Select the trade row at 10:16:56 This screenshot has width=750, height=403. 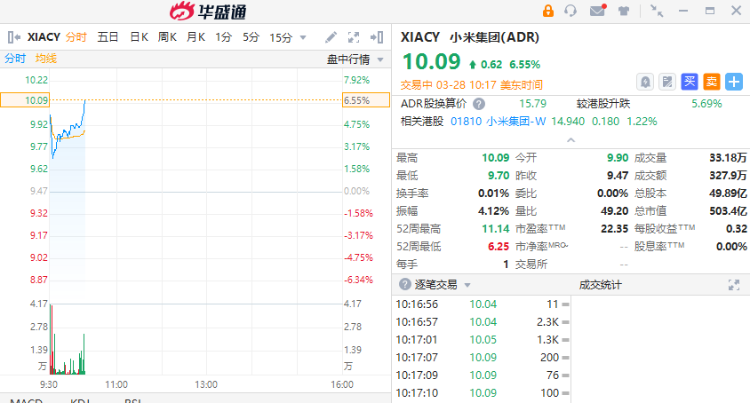pyautogui.click(x=482, y=304)
